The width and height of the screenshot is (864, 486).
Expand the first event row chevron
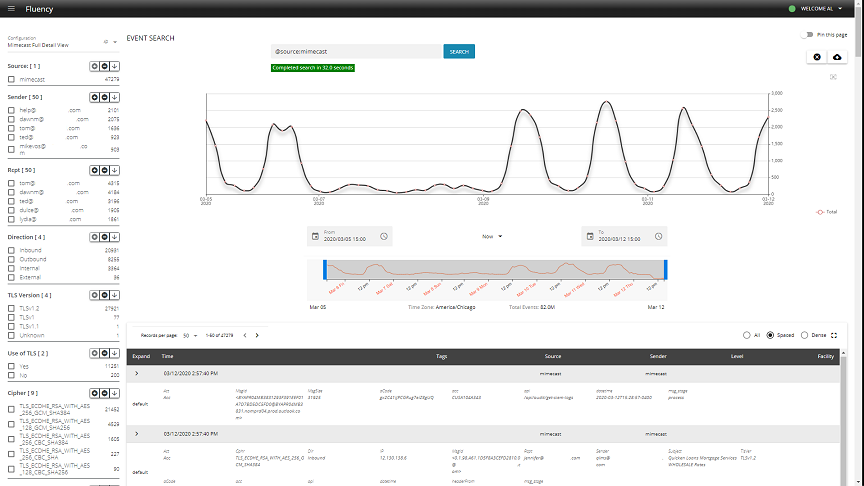coord(137,373)
